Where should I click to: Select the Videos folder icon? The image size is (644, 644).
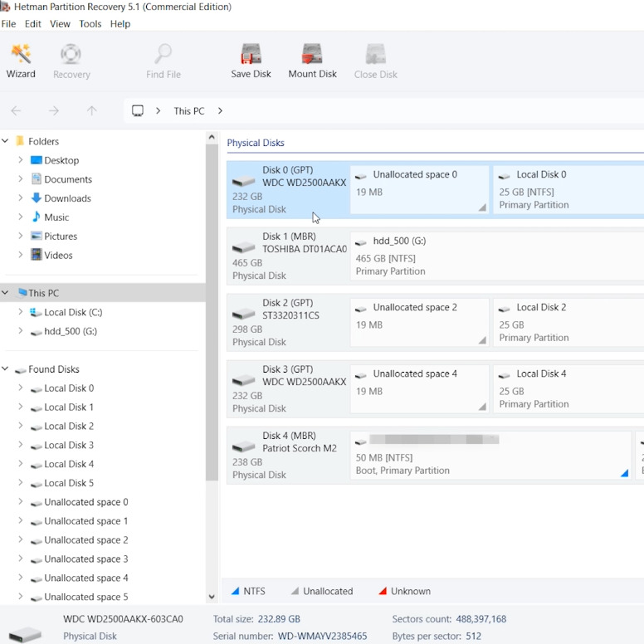[x=37, y=255]
